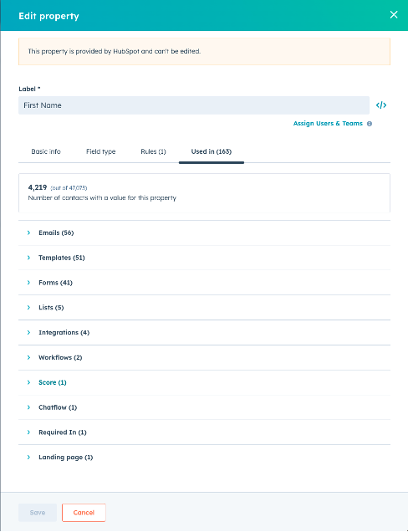Click the internal name code icon
Image resolution: width=408 pixels, height=532 pixels.
(x=381, y=105)
